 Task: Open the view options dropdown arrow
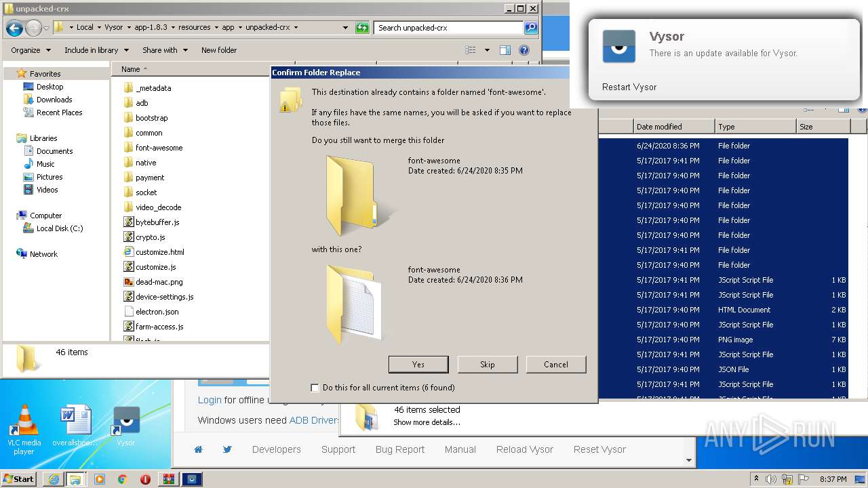[487, 50]
